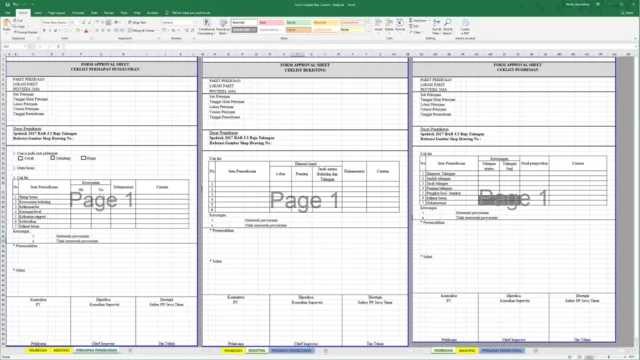Viewport: 640px width, 360px height.
Task: Click the Cut scissors icon
Action: 16,20
